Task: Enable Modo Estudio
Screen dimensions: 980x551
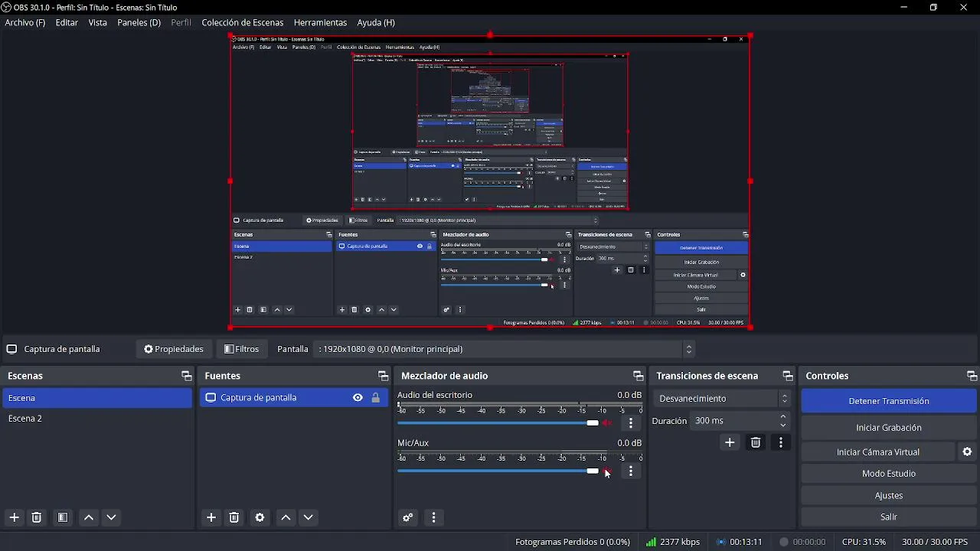Action: 889,474
